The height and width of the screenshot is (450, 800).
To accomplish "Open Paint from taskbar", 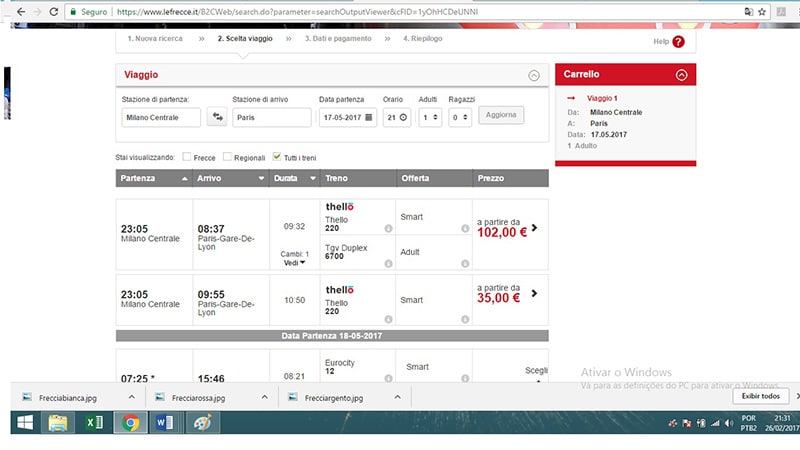I will (203, 422).
